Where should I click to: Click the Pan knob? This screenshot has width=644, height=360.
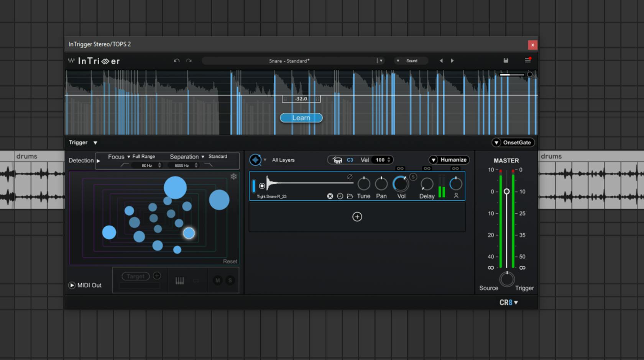click(381, 184)
